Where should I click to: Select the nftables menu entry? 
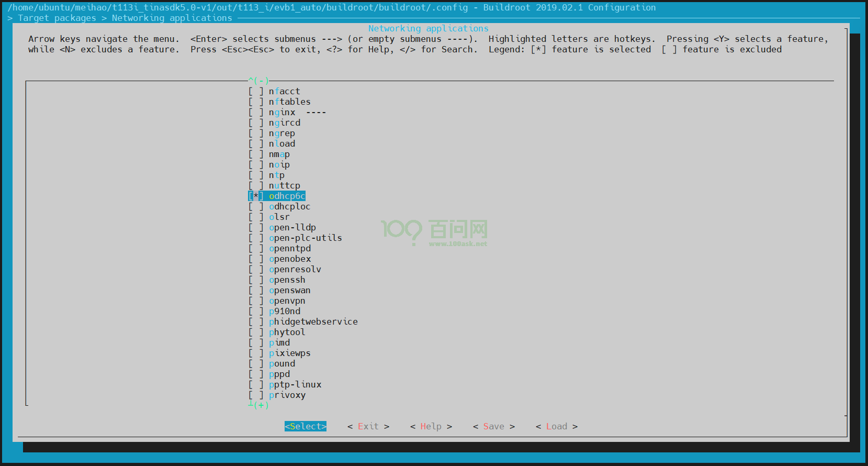(289, 102)
